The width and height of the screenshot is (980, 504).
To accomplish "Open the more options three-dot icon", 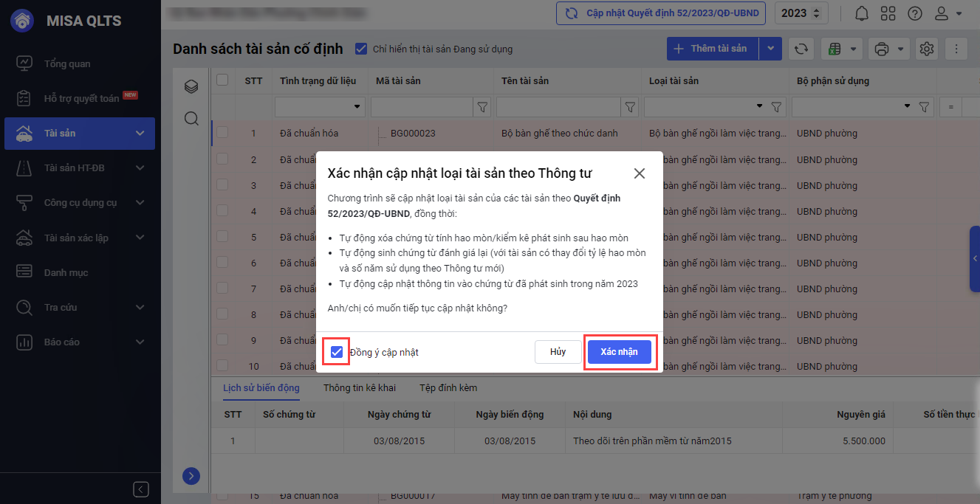I will click(x=956, y=49).
